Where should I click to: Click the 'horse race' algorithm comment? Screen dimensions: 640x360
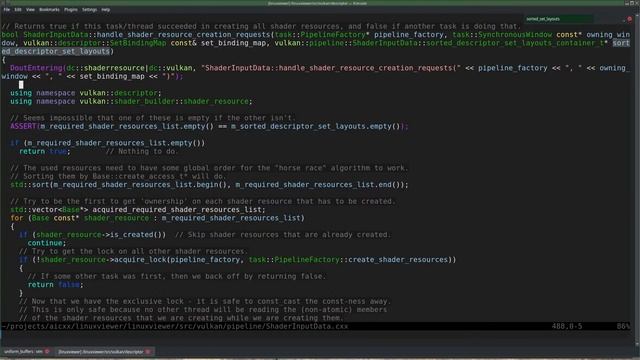tap(209, 168)
